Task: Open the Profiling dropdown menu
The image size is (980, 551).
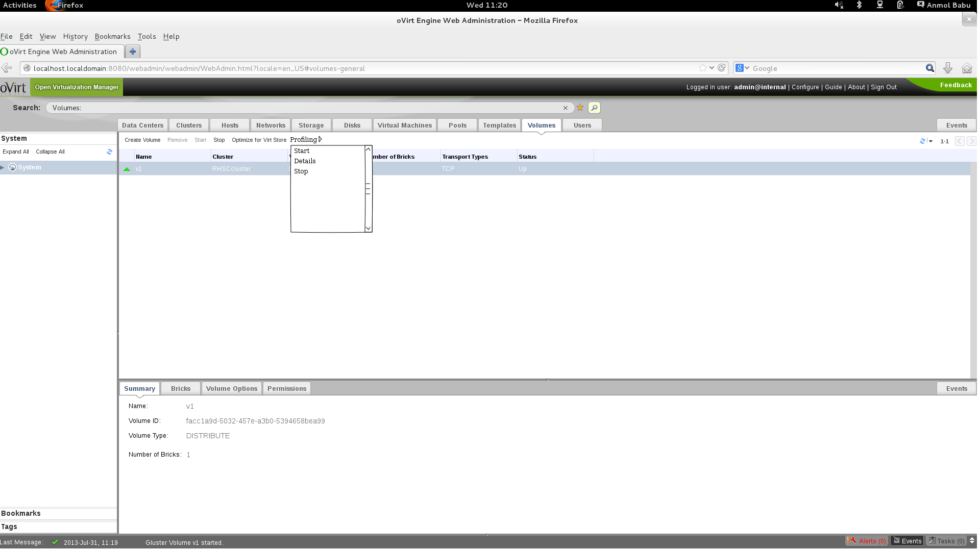Action: (x=305, y=139)
